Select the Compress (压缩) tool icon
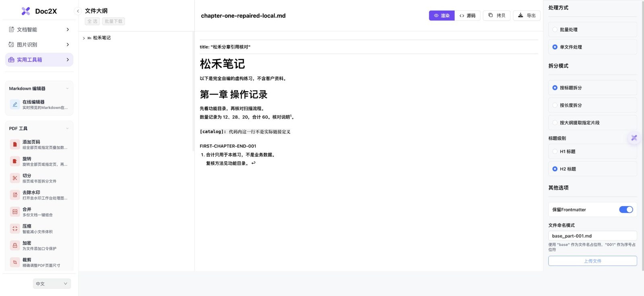The image size is (644, 296). (15, 229)
